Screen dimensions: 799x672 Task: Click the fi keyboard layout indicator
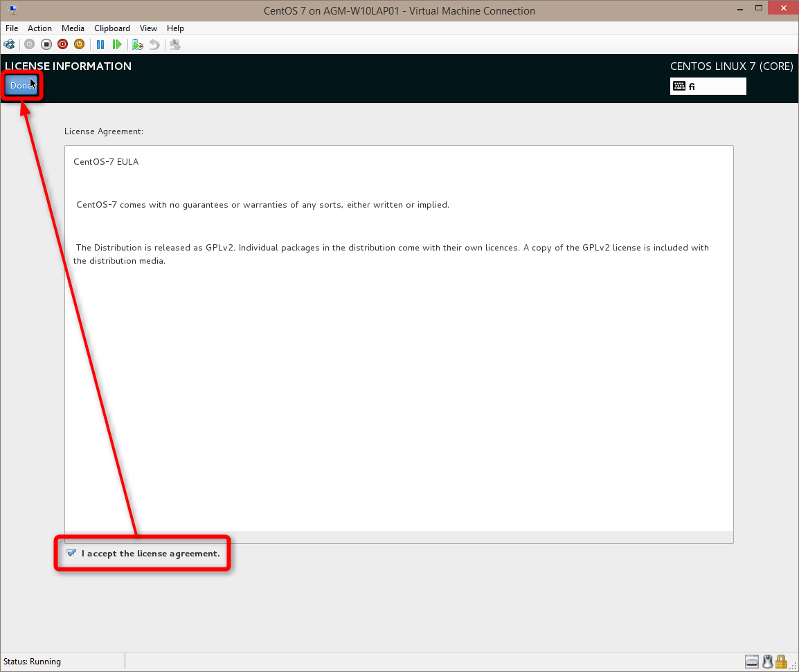(x=708, y=86)
